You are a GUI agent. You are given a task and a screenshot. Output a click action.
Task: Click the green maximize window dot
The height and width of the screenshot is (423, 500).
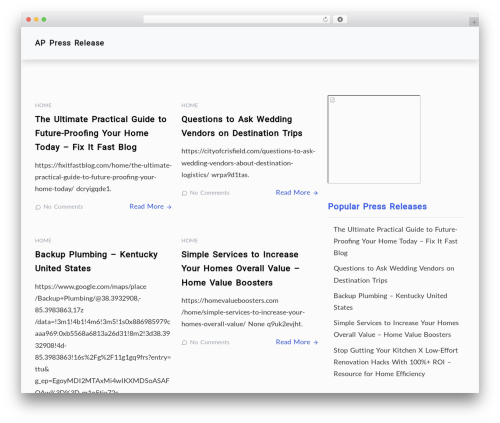tap(44, 19)
